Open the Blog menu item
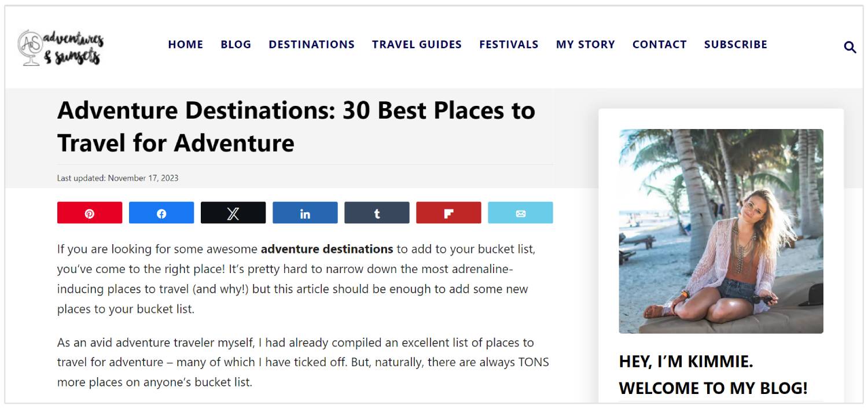Screen dimensions: 868x409 click(x=236, y=45)
